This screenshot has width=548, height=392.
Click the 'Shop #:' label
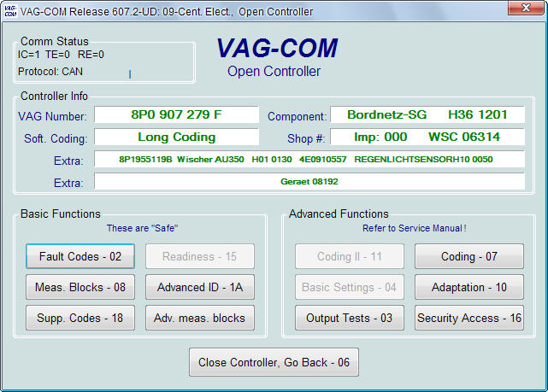tap(306, 138)
